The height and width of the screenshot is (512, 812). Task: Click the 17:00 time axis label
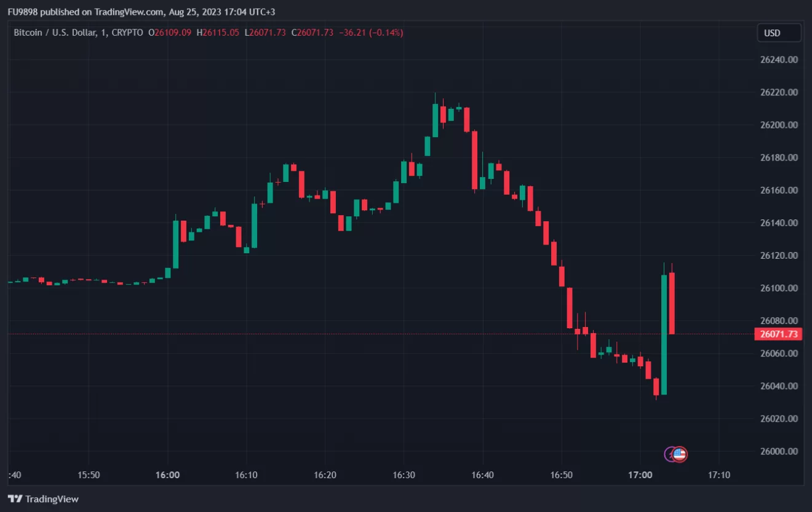point(640,475)
